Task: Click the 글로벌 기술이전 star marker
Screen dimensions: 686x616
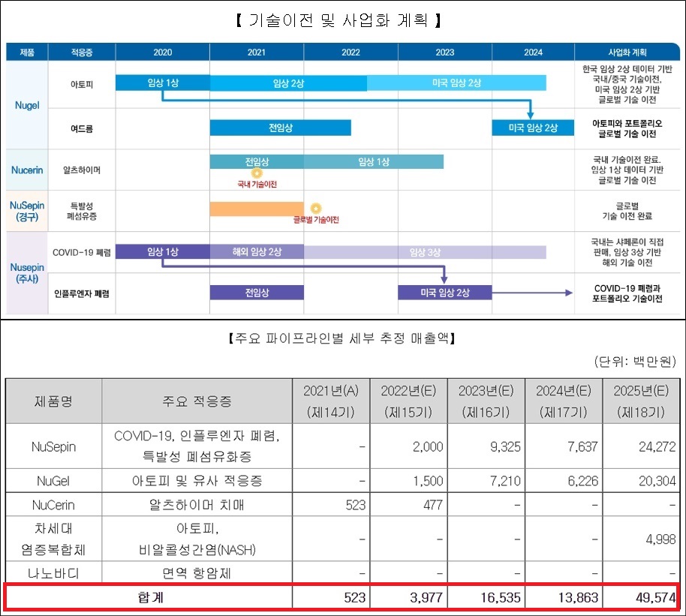Action: pyautogui.click(x=316, y=209)
